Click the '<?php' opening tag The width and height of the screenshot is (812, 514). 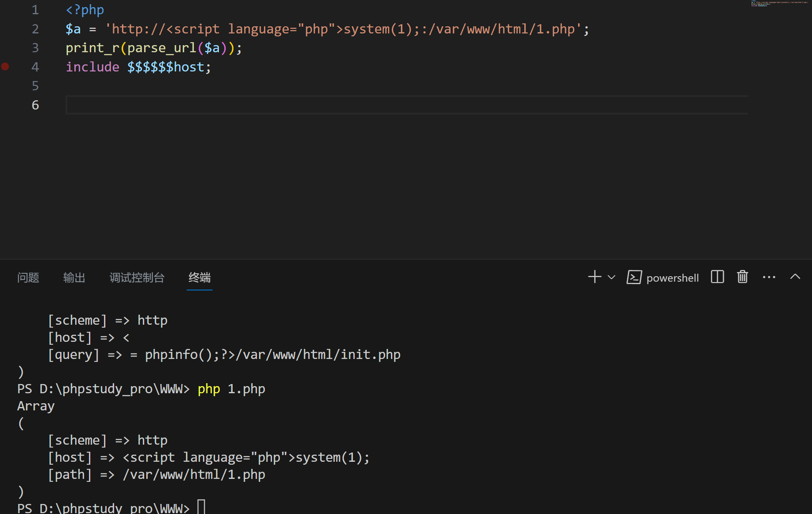point(85,10)
